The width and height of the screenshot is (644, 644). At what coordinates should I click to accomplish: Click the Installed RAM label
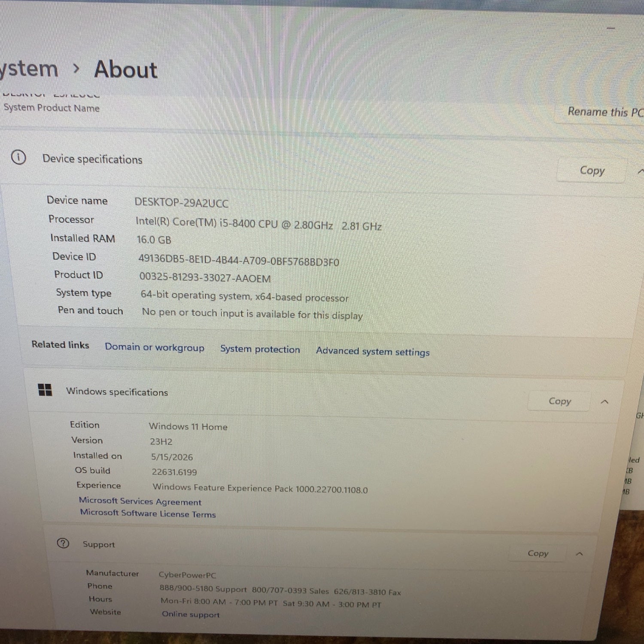click(82, 238)
